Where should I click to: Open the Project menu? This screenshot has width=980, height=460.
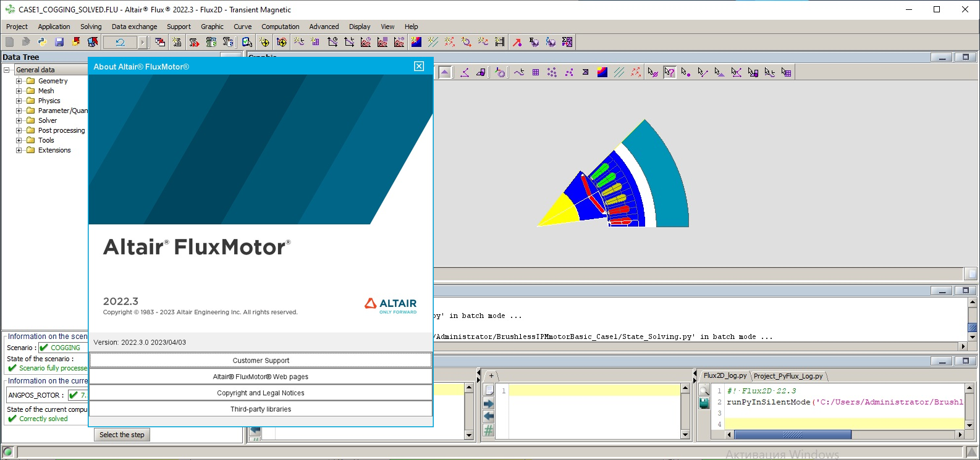point(17,27)
